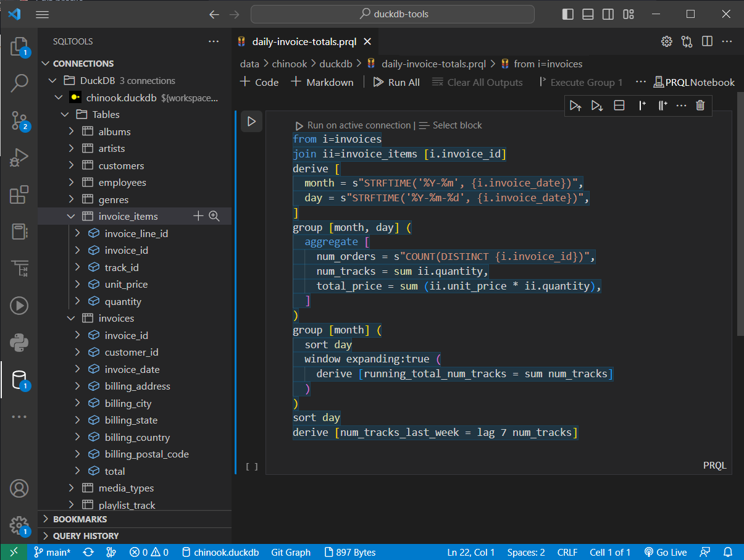Delete the cell using trash icon
Viewport: 744px width, 560px height.
(700, 106)
